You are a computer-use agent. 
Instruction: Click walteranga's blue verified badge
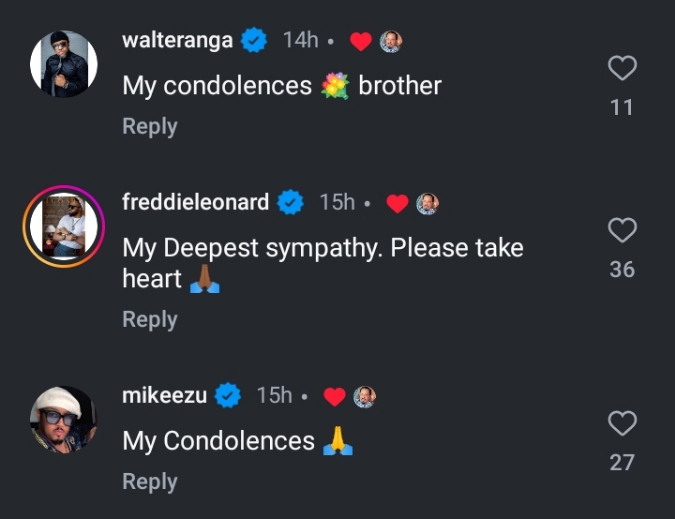point(255,40)
